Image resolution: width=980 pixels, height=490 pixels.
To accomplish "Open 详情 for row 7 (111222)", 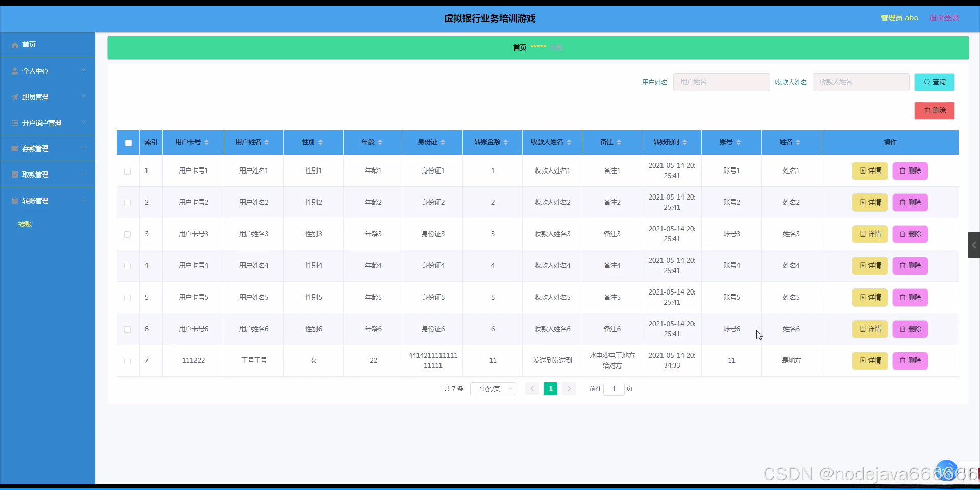I will point(870,361).
